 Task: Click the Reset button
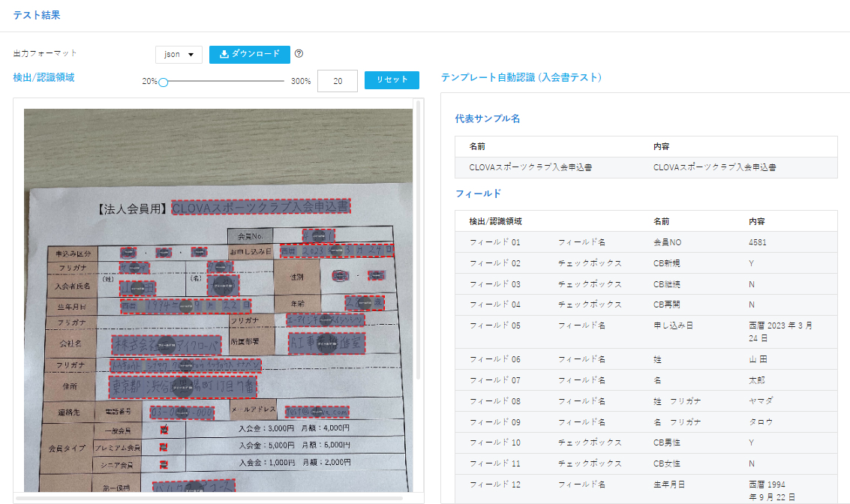[392, 80]
